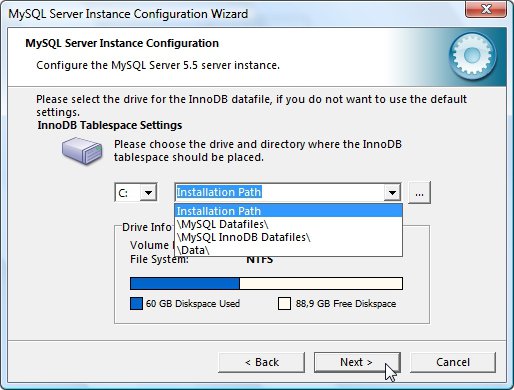
Task: Click the gear icon in header
Action: point(472,56)
